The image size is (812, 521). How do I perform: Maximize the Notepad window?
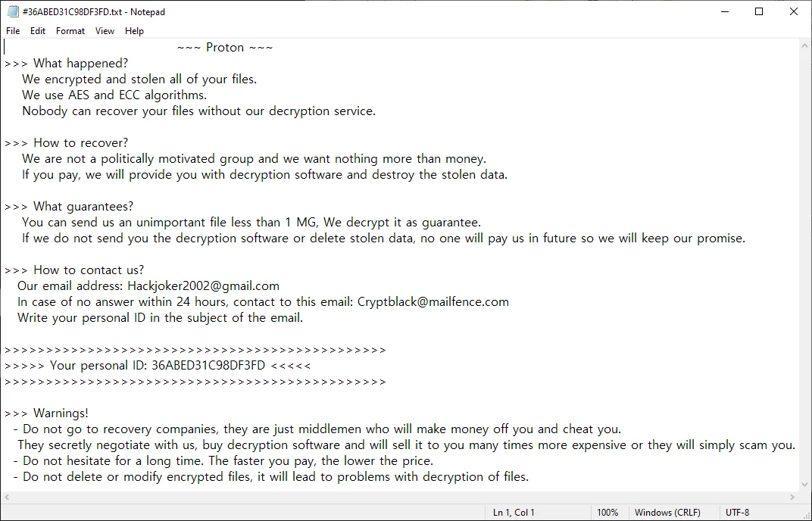tap(759, 11)
